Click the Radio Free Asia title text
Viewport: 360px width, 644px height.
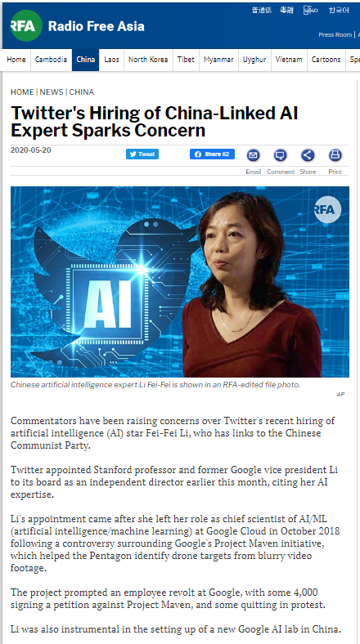click(x=97, y=26)
